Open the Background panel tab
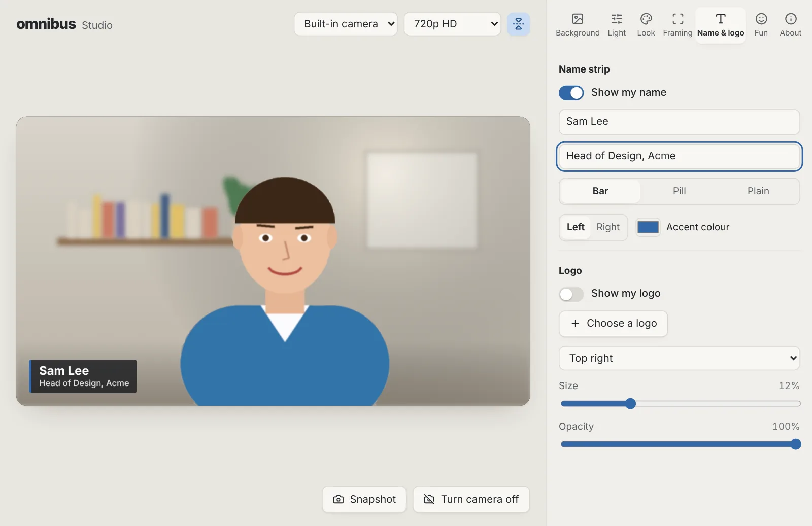The height and width of the screenshot is (526, 812). tap(578, 25)
